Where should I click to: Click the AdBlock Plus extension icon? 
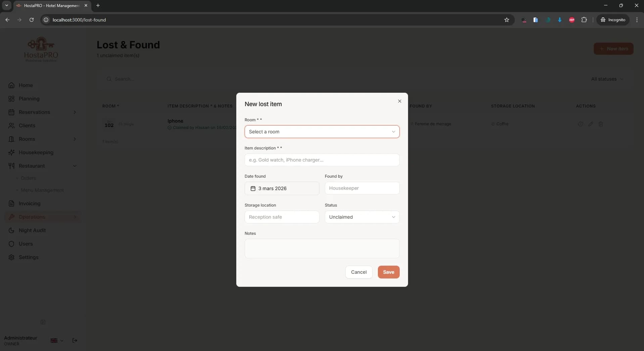(x=572, y=20)
